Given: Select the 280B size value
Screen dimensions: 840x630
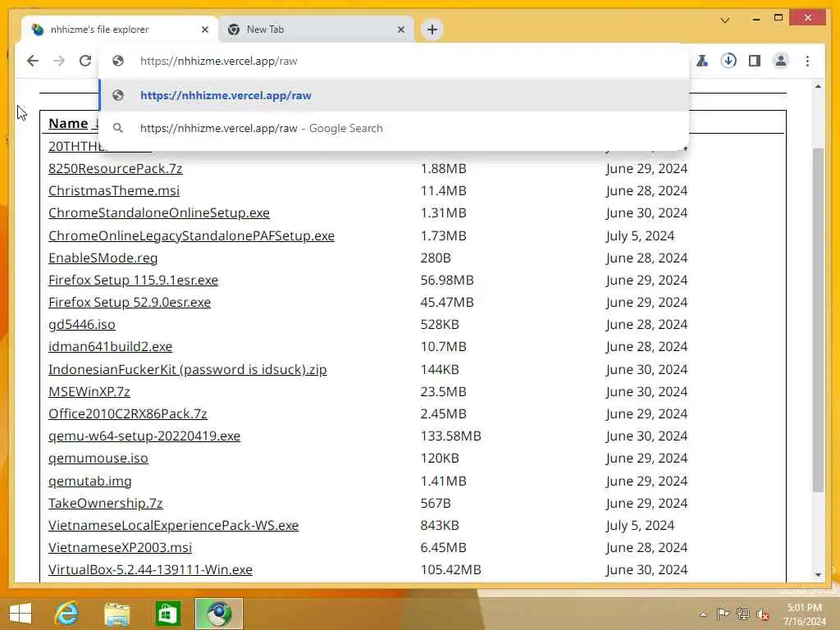Looking at the screenshot, I should pyautogui.click(x=436, y=258).
